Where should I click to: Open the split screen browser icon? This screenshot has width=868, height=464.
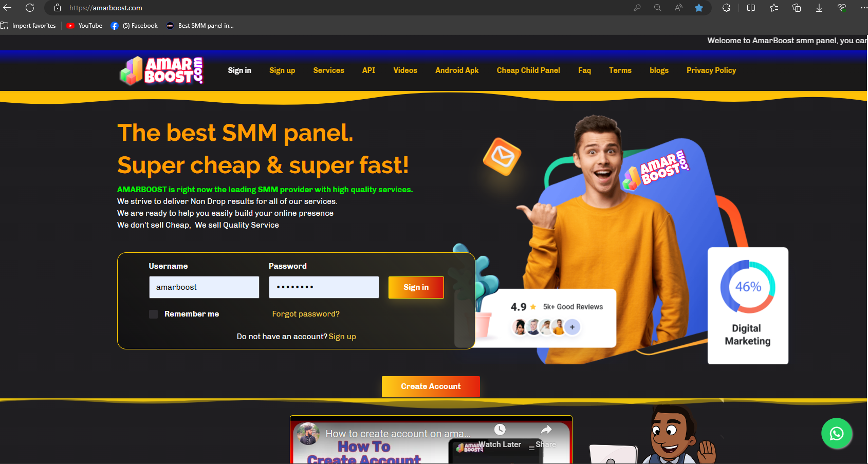pyautogui.click(x=751, y=8)
